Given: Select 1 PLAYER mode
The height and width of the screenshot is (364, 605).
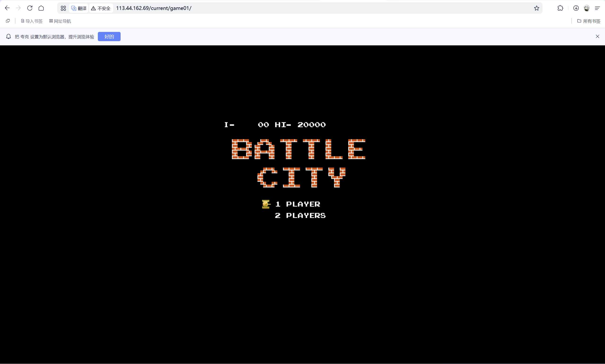Looking at the screenshot, I should coord(298,204).
